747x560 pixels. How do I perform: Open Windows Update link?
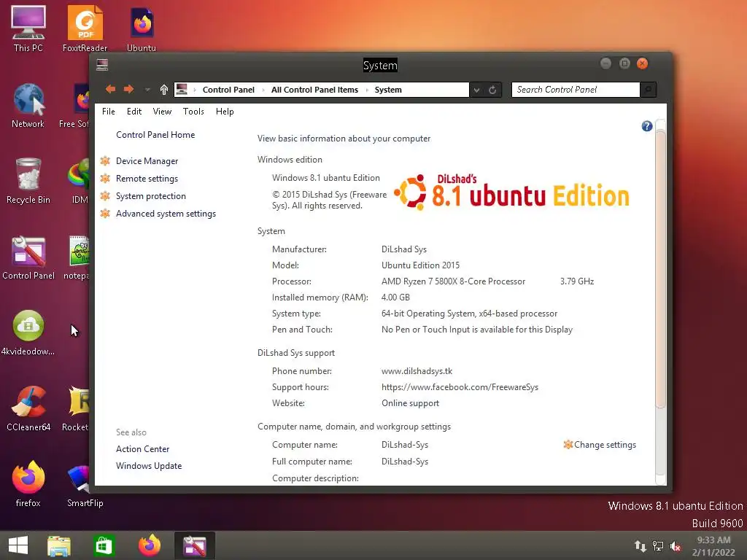[149, 466]
